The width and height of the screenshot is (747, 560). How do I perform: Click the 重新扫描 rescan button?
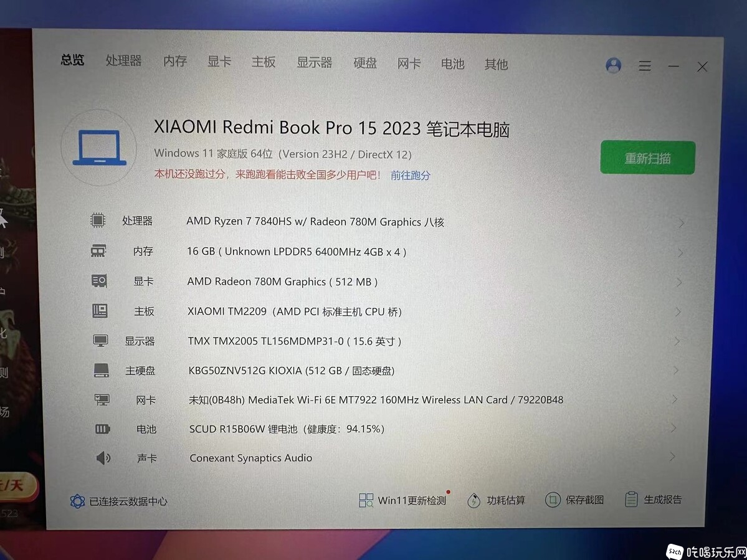[x=647, y=158]
